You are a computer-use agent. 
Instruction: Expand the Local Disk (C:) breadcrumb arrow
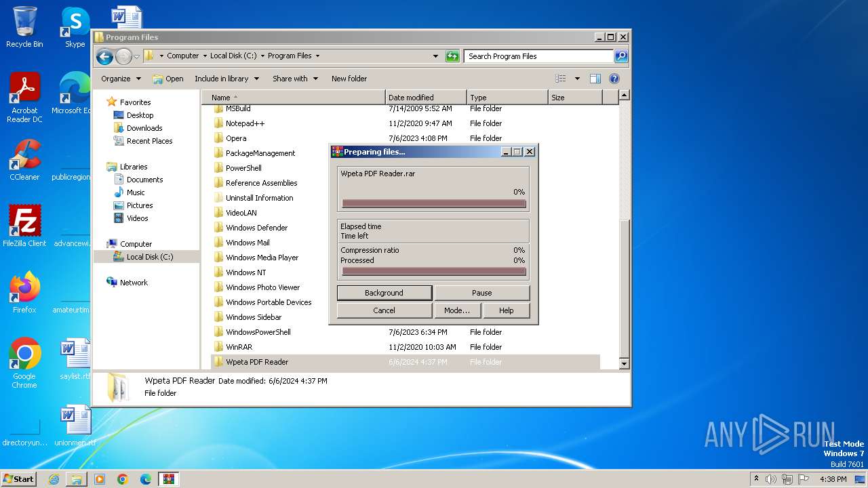click(x=262, y=56)
